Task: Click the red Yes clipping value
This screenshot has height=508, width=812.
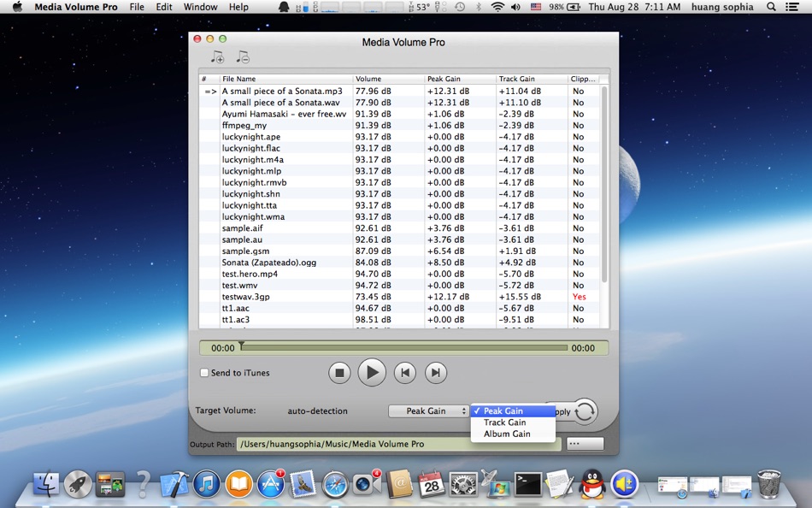Action: coord(579,297)
